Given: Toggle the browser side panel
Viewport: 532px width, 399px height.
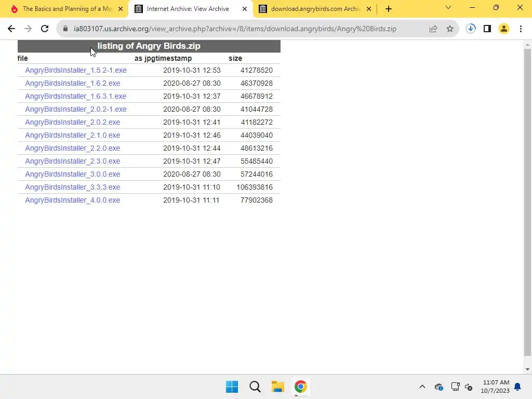Looking at the screenshot, I should coord(487,29).
